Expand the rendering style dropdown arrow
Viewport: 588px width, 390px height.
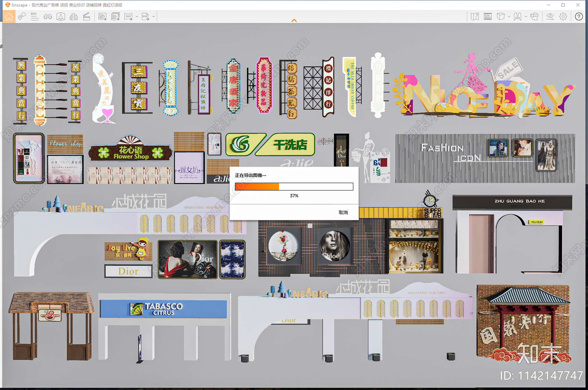526,17
